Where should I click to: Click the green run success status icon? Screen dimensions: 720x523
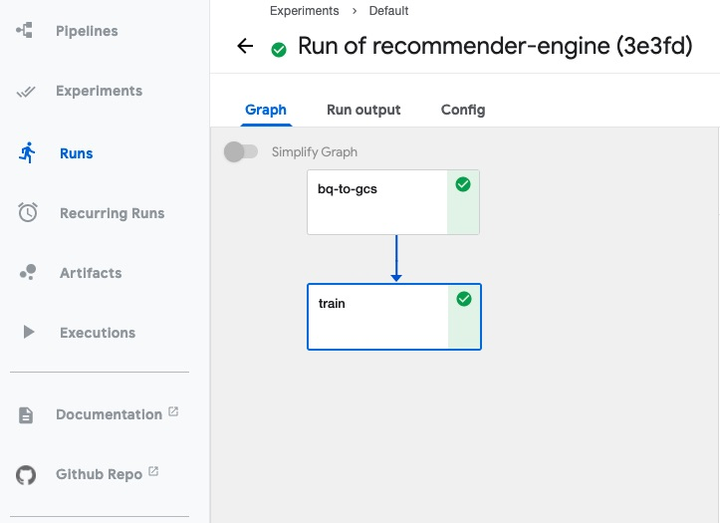tap(279, 49)
